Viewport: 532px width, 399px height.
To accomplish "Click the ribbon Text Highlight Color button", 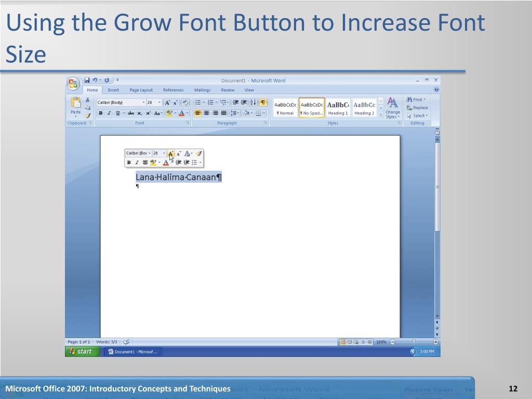I will (169, 113).
